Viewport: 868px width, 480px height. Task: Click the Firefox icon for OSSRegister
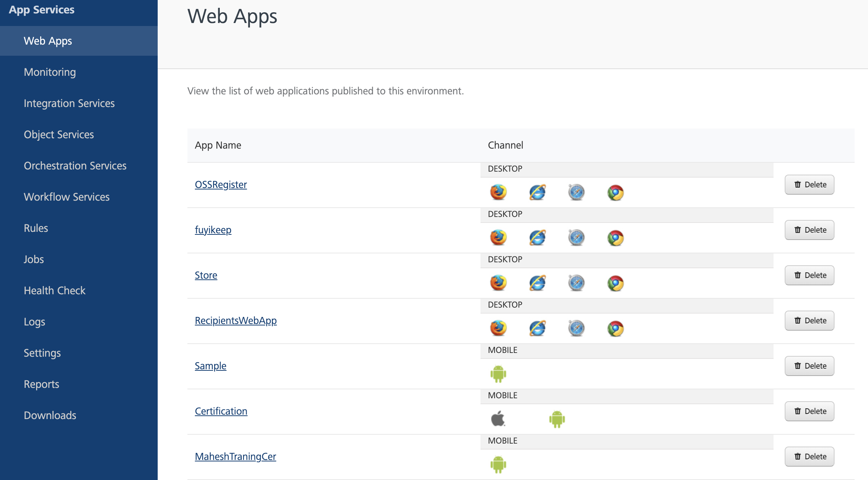click(x=498, y=192)
